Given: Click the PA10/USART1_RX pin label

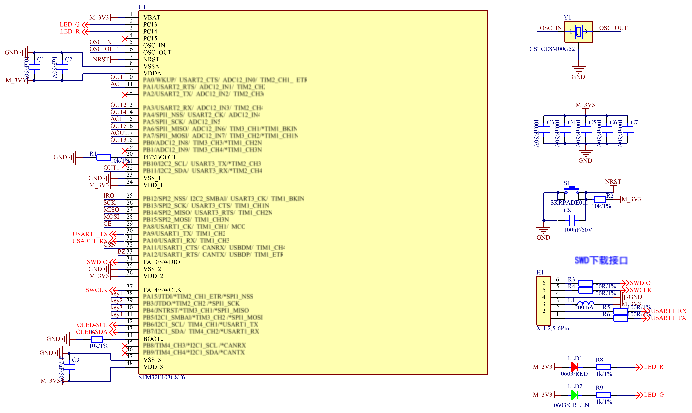Looking at the screenshot, I should (x=186, y=241).
